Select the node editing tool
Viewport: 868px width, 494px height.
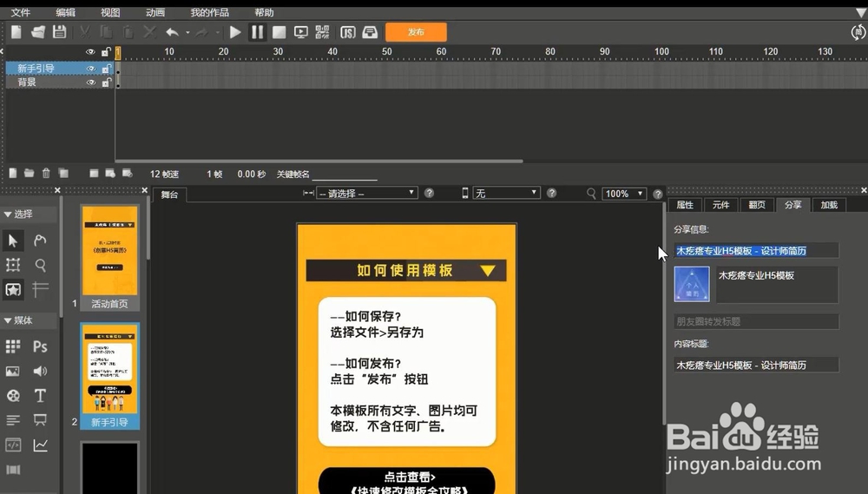(41, 240)
